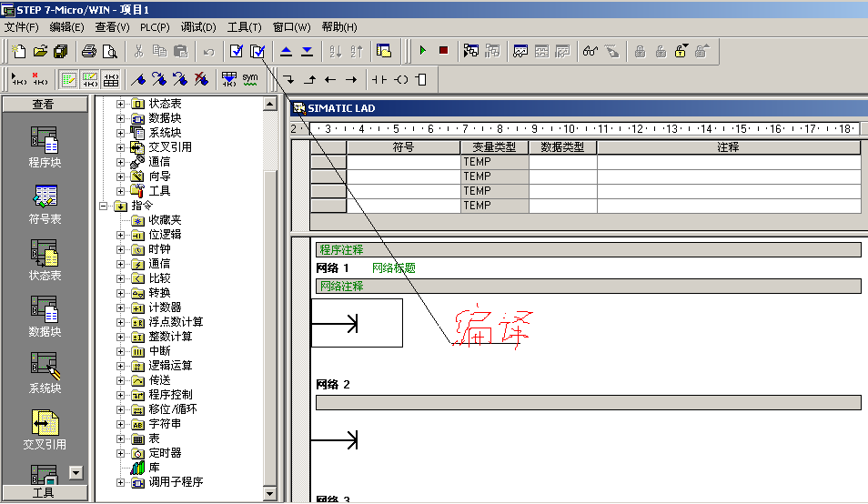Collapse the Instructions (指令) tree node
This screenshot has width=868, height=504.
click(105, 206)
